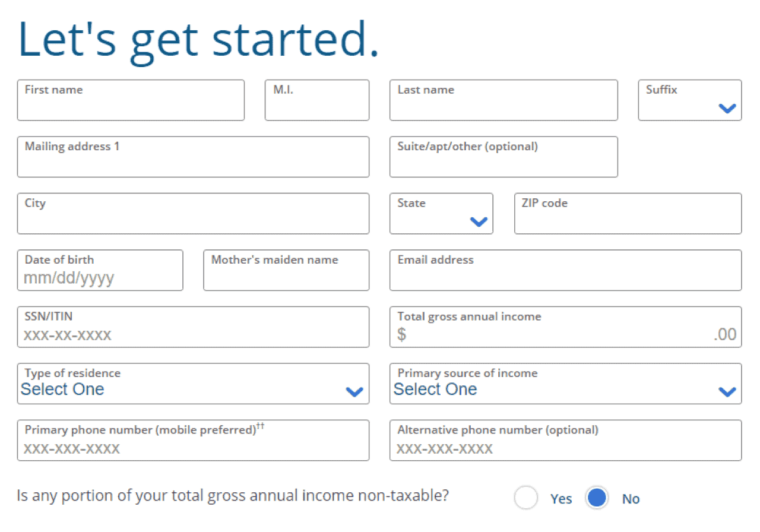The width and height of the screenshot is (760, 532).
Task: Open the Suffix dropdown arrow
Action: tap(727, 109)
